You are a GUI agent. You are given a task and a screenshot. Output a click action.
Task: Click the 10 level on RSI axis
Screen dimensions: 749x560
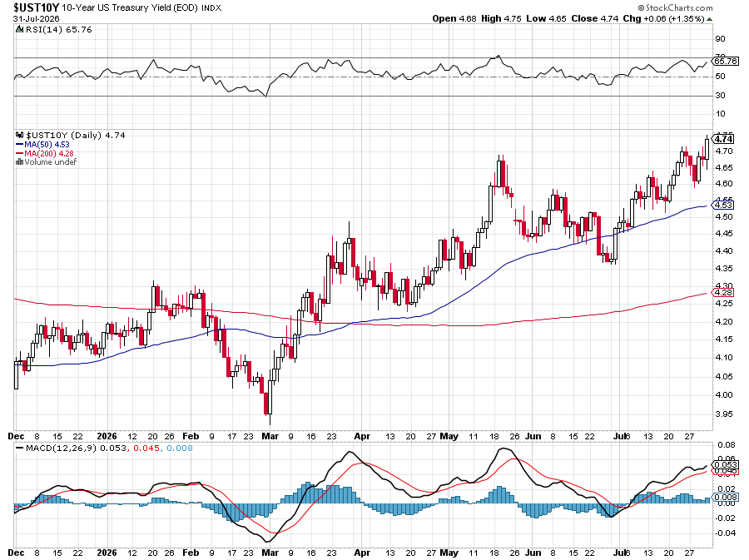coord(720,114)
